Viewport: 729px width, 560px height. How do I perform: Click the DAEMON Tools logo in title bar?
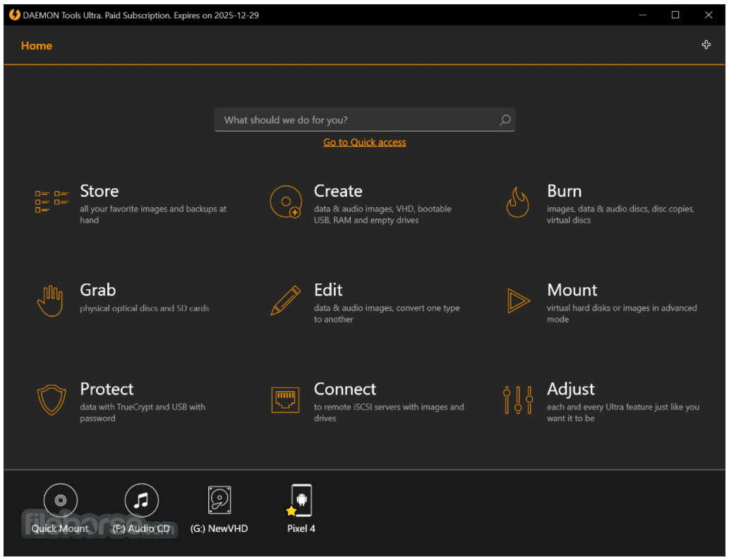[14, 15]
